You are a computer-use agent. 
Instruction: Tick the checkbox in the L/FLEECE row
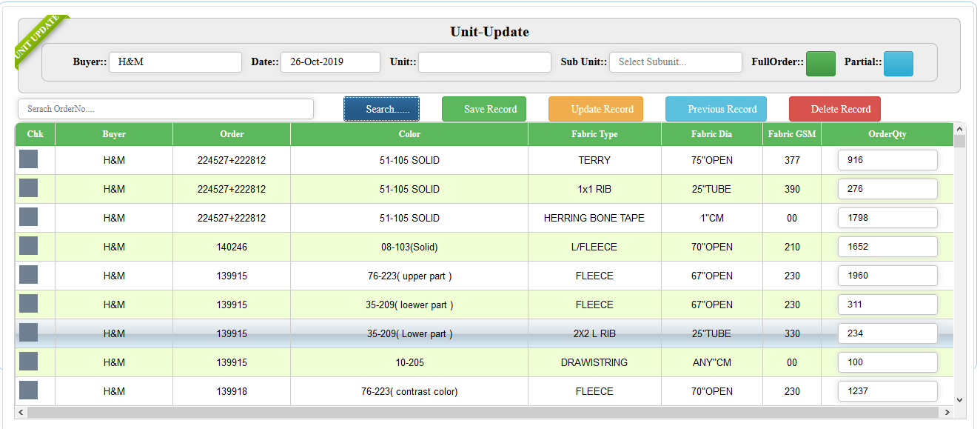pyautogui.click(x=28, y=246)
